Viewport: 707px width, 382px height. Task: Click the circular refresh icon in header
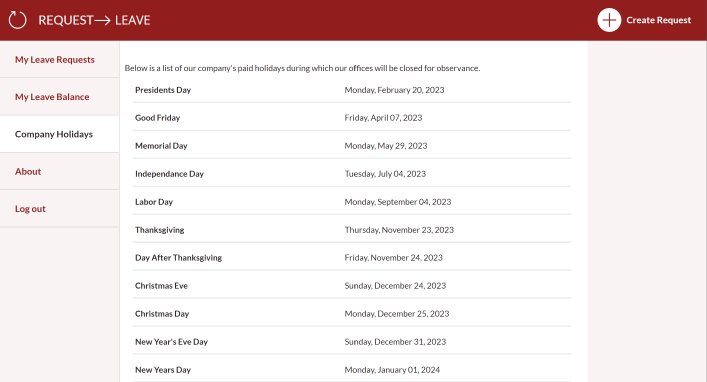[18, 20]
